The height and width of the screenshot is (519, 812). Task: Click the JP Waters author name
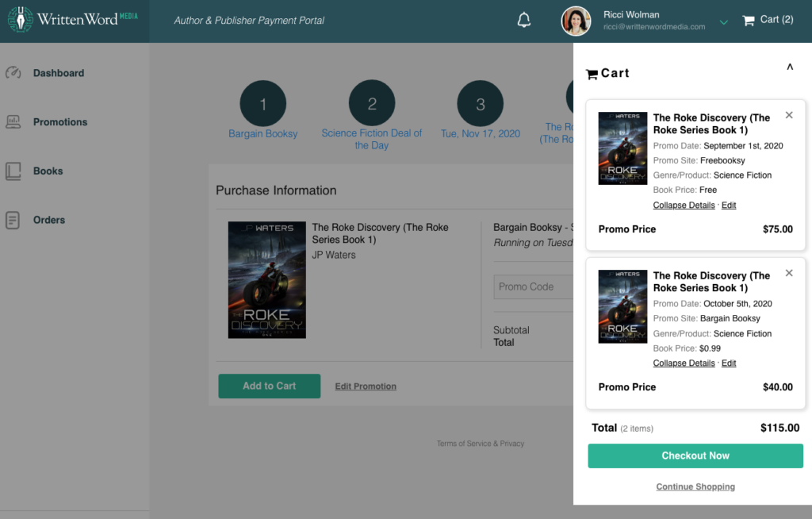pyautogui.click(x=334, y=255)
